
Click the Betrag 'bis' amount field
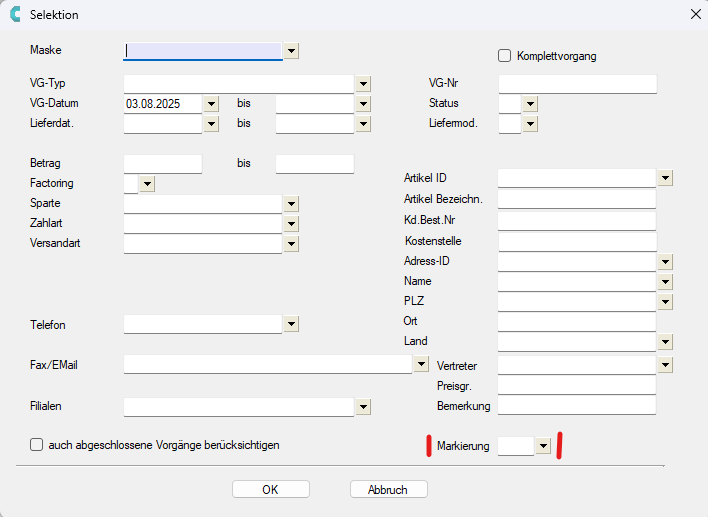pyautogui.click(x=315, y=164)
